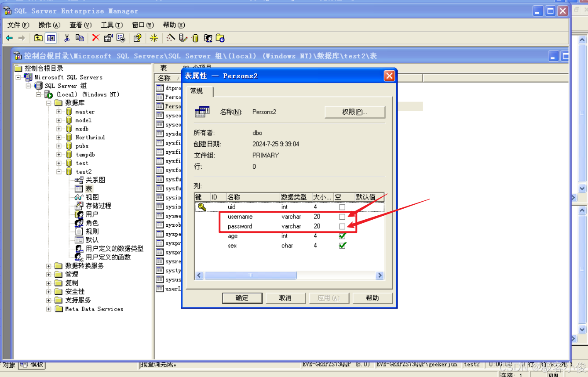Screen dimensions: 588x377
Task: Toggle the allow-null checkbox for uid
Action: point(342,207)
